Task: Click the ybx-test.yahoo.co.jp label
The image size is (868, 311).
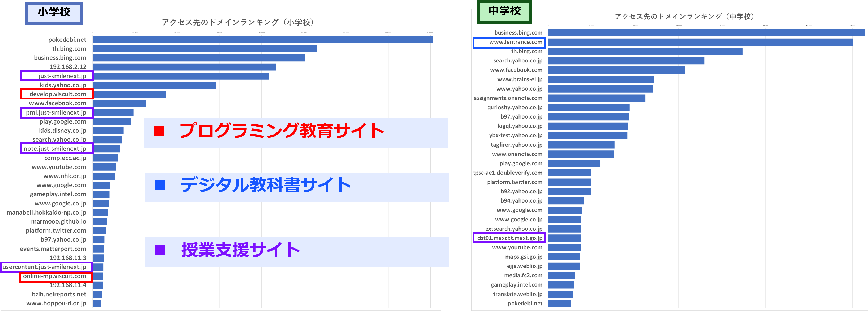Action: [516, 135]
